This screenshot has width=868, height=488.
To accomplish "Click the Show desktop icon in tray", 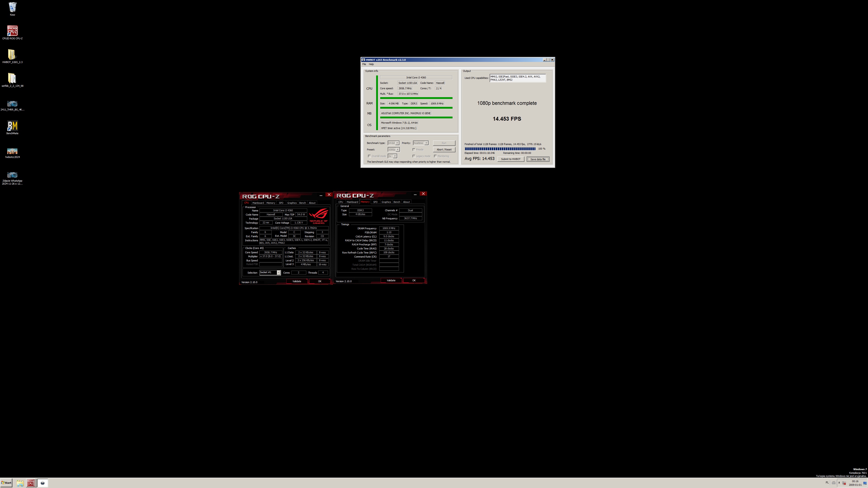I will [865, 483].
